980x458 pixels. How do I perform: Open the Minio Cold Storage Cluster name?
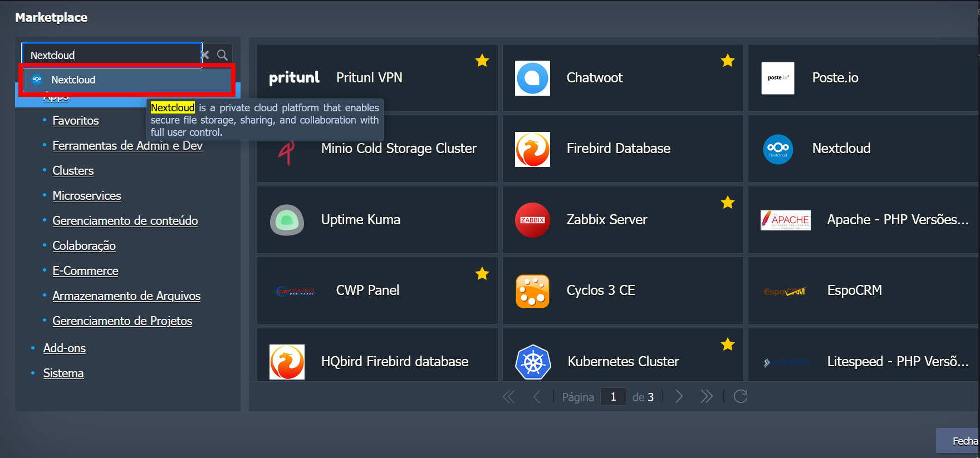tap(399, 148)
